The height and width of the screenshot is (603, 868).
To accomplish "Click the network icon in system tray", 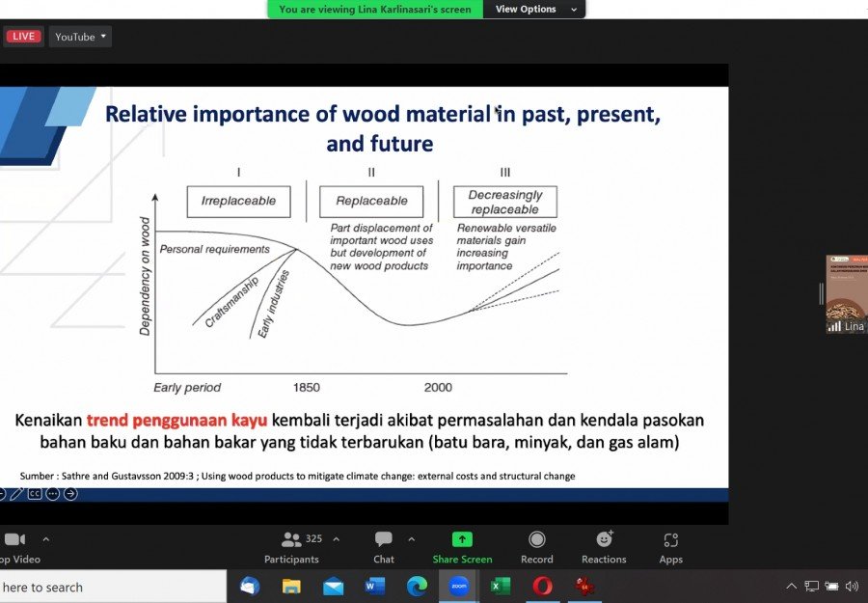I will click(811, 587).
